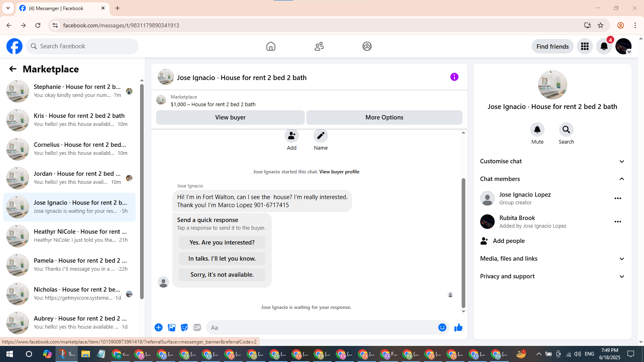Open the View buyer profile link
644x362 pixels.
339,172
